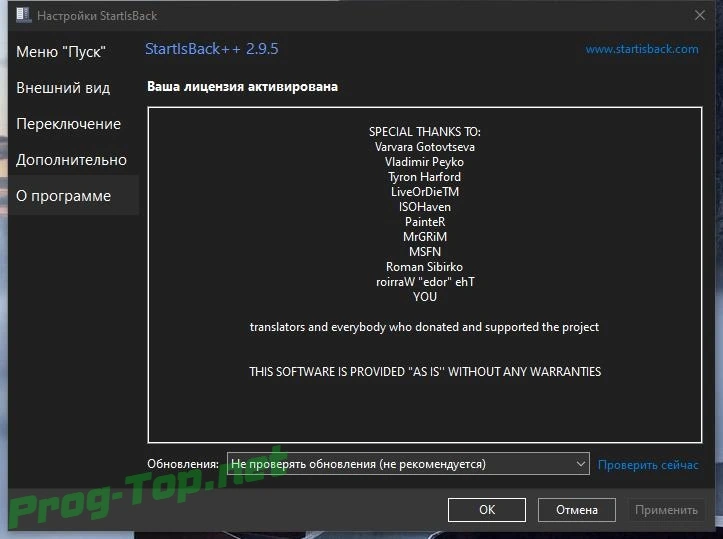Click the roirraW "edor" ehT line
Viewport: 723px width, 539px height.
pyautogui.click(x=425, y=282)
